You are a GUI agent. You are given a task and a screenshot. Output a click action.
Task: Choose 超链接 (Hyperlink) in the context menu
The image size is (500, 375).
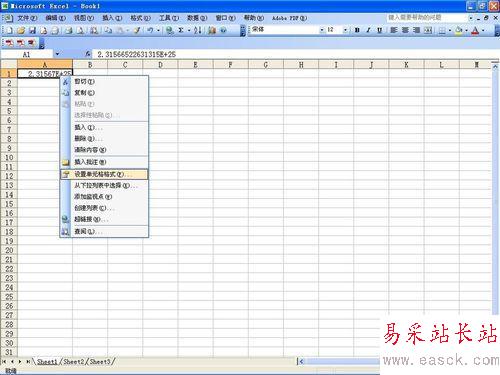coord(104,219)
